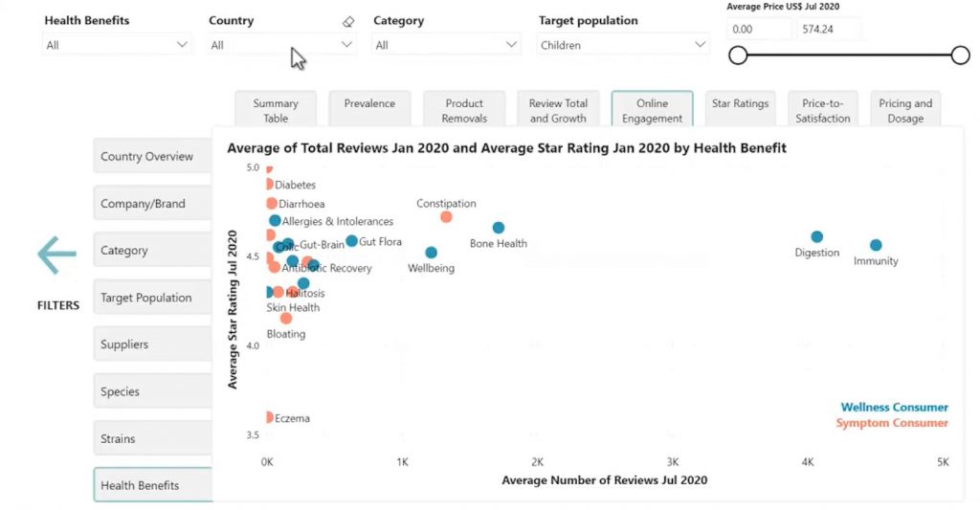Image resolution: width=980 pixels, height=510 pixels.
Task: Click the chart title about Average of Total Reviews
Action: (506, 148)
